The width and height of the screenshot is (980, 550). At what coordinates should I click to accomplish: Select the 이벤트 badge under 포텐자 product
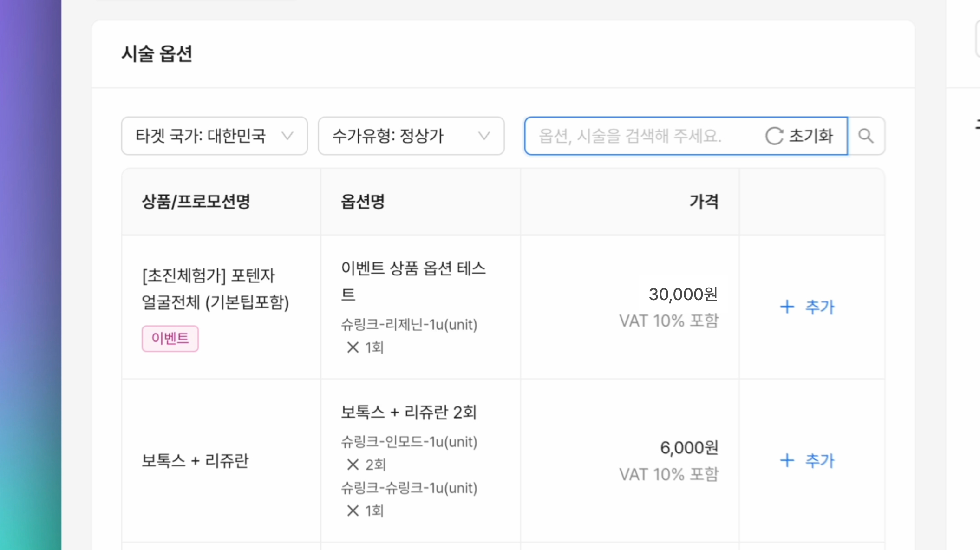tap(170, 338)
